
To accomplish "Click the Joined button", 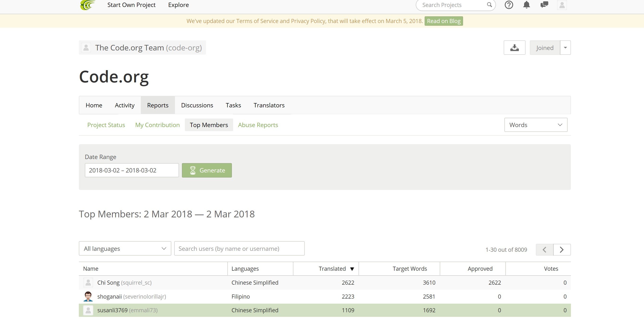I will [x=545, y=48].
